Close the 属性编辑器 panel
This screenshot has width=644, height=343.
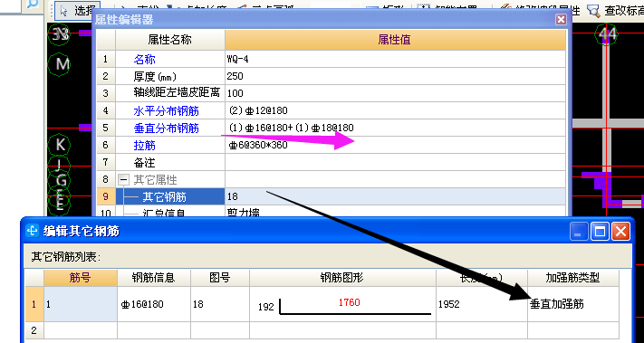pos(561,19)
